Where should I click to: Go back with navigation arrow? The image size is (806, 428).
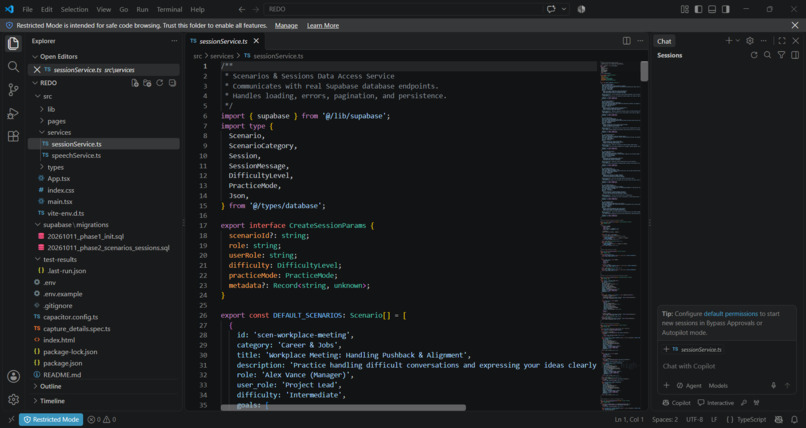[242, 9]
